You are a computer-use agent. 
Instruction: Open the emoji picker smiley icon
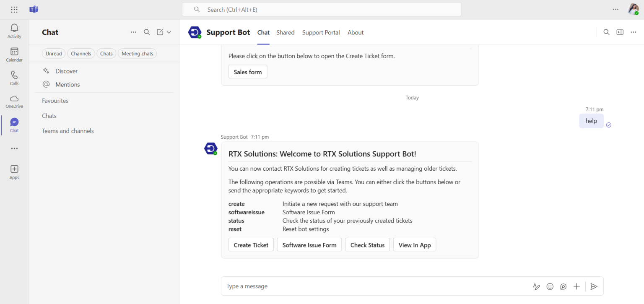click(x=550, y=286)
